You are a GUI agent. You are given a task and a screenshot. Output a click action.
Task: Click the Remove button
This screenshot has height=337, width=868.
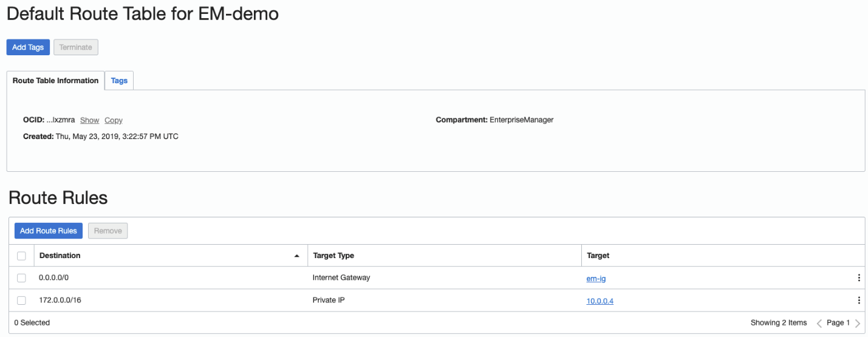(108, 231)
